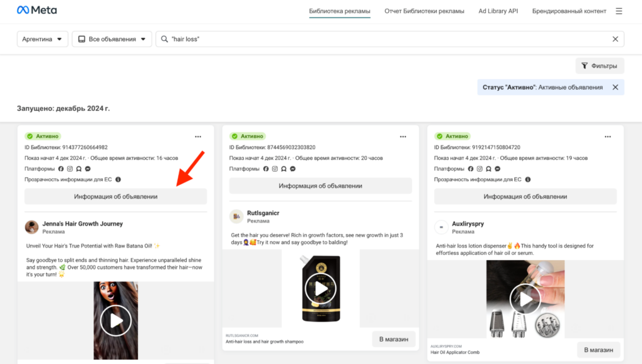Open the Auxliryspry advertiser page link

[468, 224]
